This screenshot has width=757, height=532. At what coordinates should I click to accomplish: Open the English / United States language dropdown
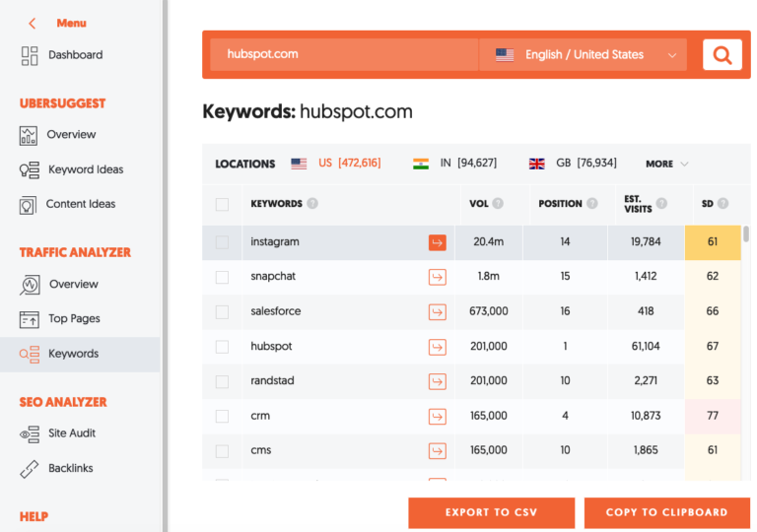[584, 54]
